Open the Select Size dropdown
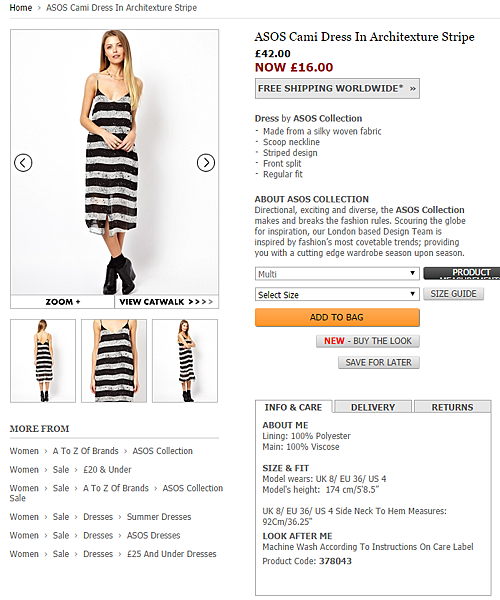Screen dimensions: 500x600 337,295
